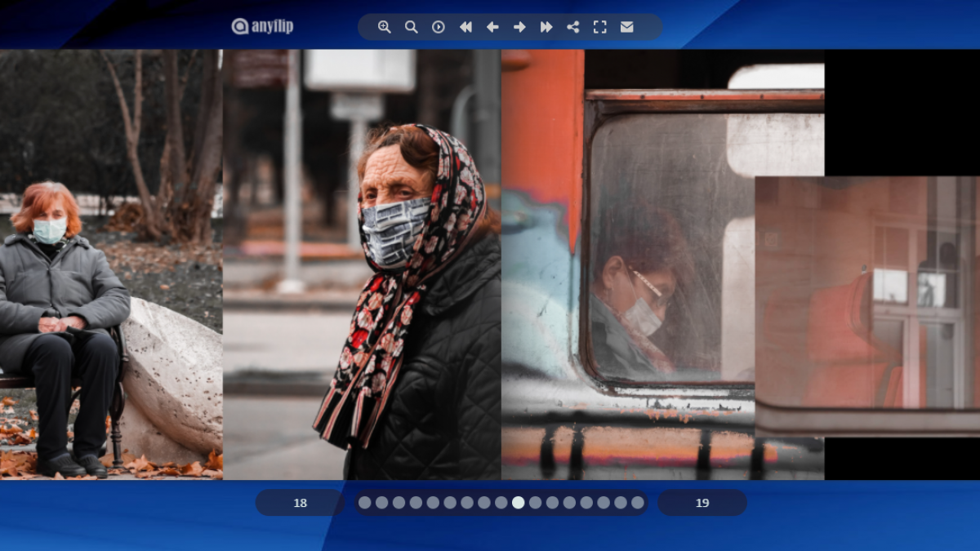Screen dimensions: 980x551
Task: Go to previous page with left arrow
Action: pos(492,27)
